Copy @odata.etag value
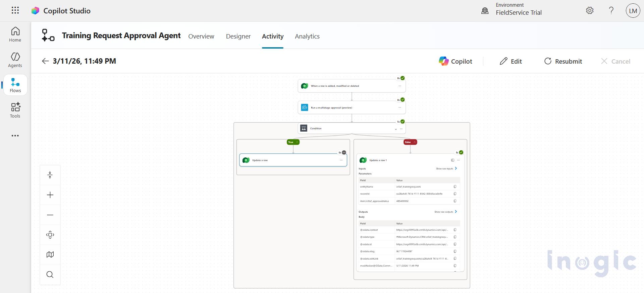The height and width of the screenshot is (293, 644). [455, 251]
